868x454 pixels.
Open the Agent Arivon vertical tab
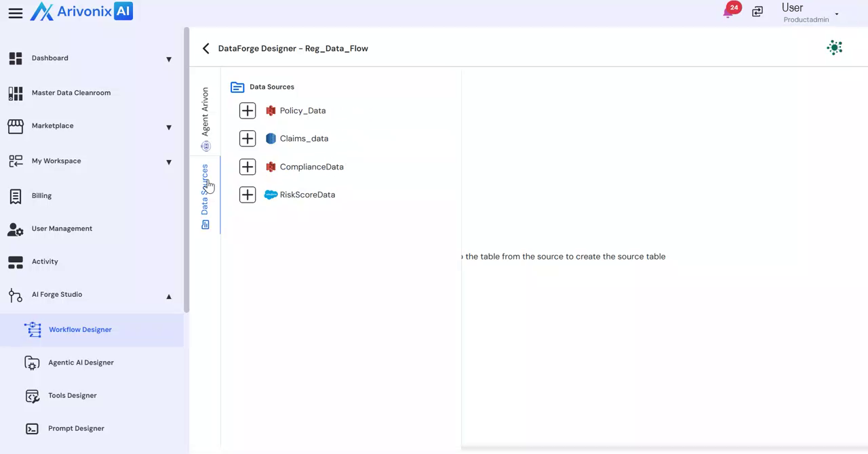coord(205,117)
